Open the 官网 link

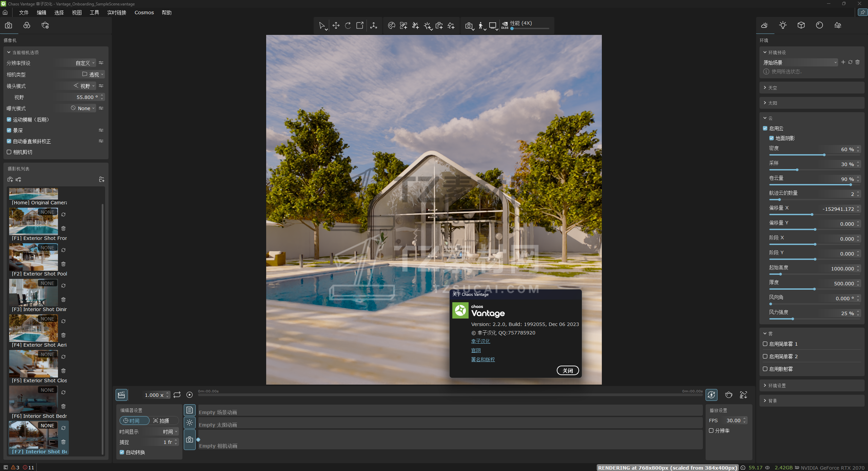[476, 350]
